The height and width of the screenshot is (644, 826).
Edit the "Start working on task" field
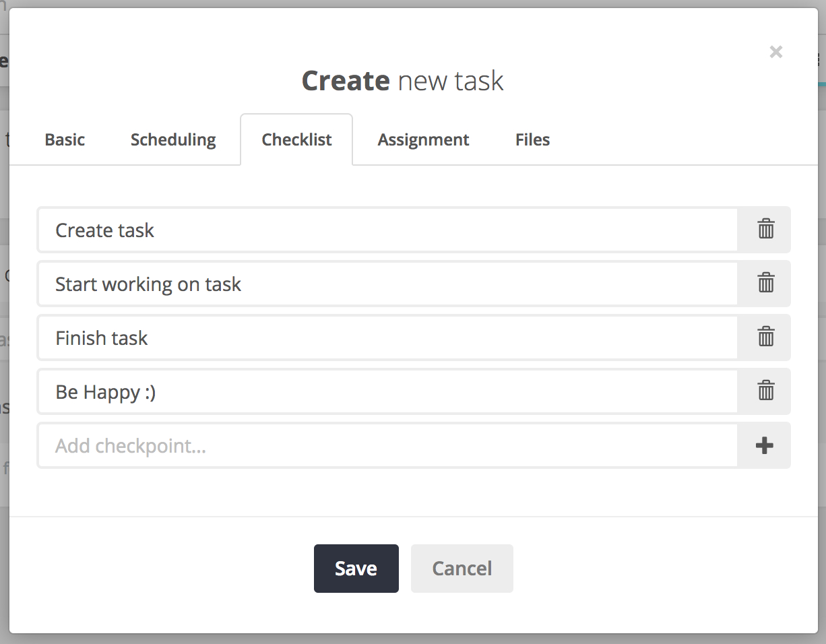click(x=387, y=284)
